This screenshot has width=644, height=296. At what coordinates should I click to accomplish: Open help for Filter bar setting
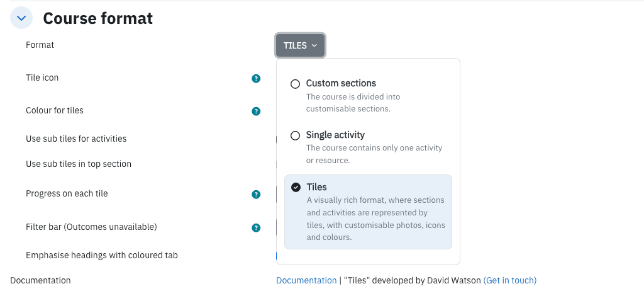256,228
